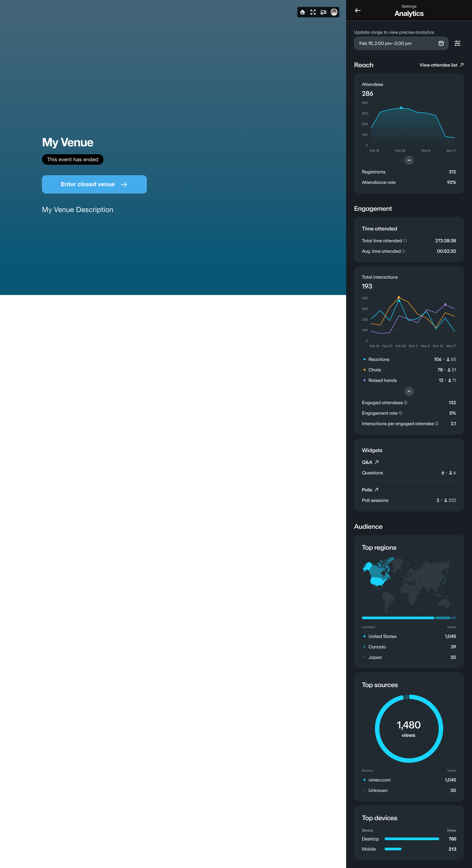Go back with the arrow in Analytics header
Image resolution: width=472 pixels, height=868 pixels.
coord(358,10)
